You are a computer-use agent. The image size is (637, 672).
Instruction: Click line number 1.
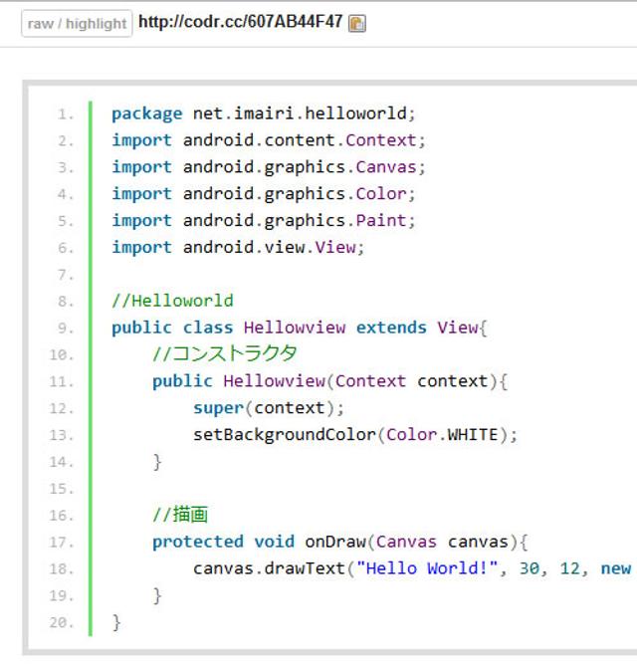pos(66,114)
